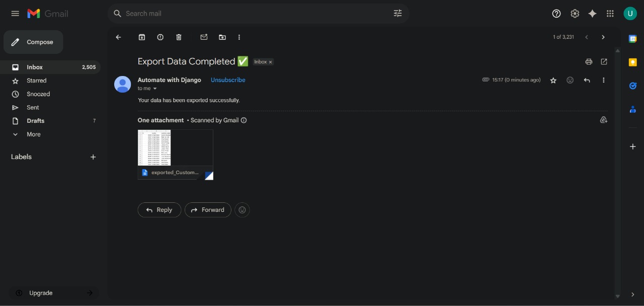Remove the Inbox label
This screenshot has width=644, height=306.
pyautogui.click(x=270, y=62)
